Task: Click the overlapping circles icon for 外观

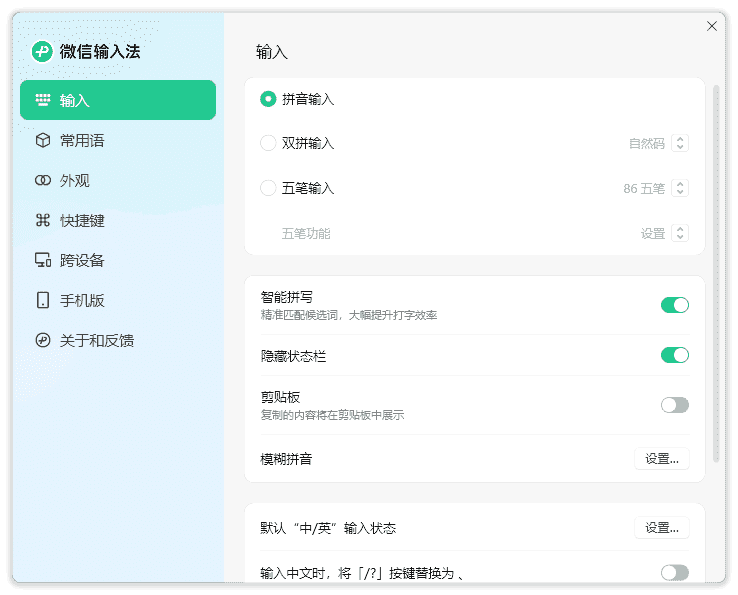Action: (x=43, y=181)
